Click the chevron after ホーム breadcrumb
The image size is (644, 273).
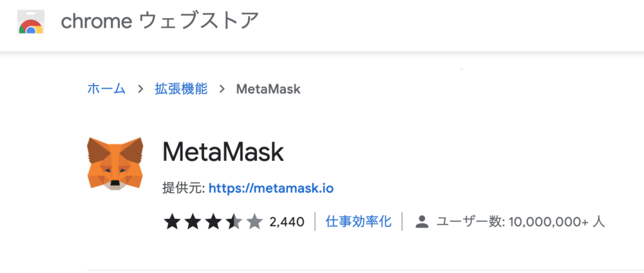point(141,89)
